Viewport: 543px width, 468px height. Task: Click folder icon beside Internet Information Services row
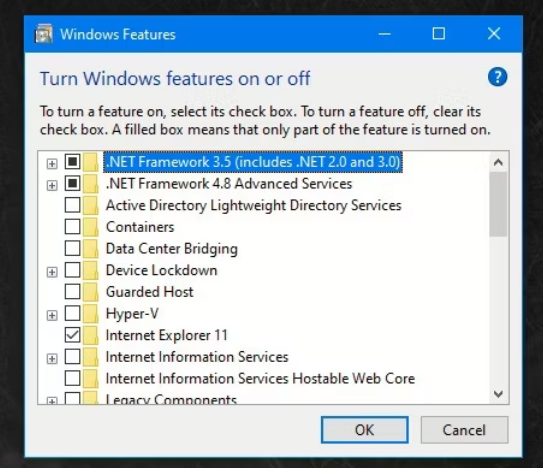click(91, 357)
